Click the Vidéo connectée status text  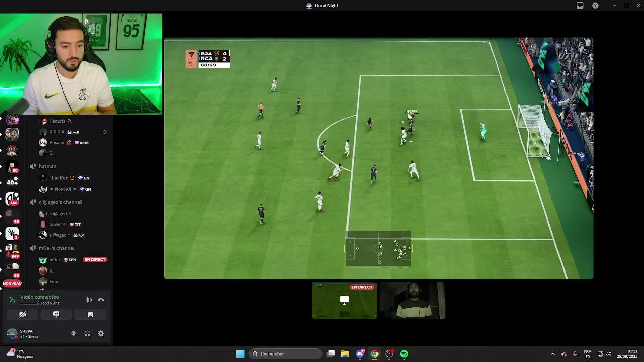point(39,297)
